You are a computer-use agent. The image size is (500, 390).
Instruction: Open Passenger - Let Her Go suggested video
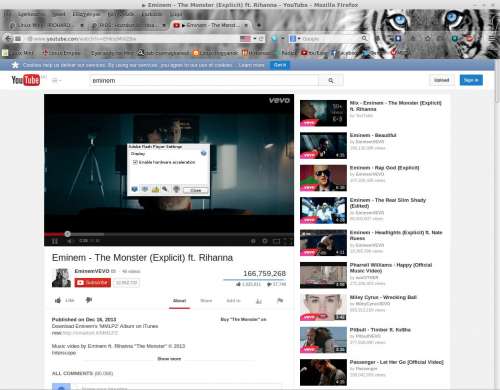[323, 372]
